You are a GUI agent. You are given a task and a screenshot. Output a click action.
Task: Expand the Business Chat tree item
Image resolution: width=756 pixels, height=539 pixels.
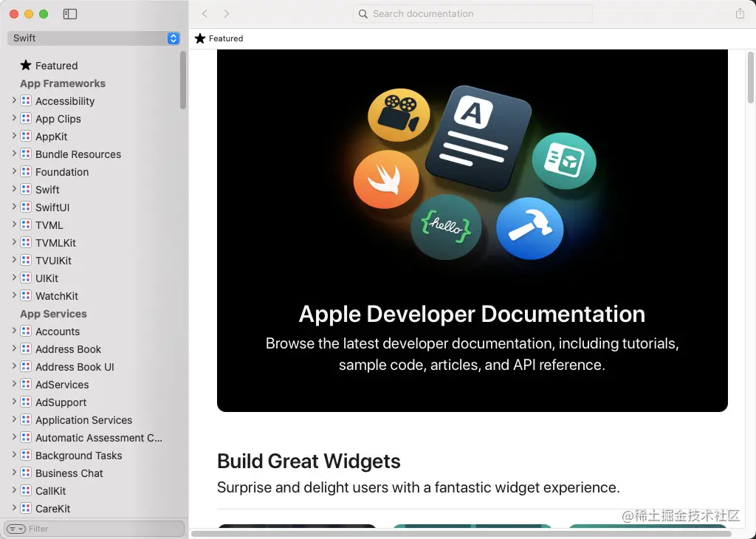coord(14,473)
